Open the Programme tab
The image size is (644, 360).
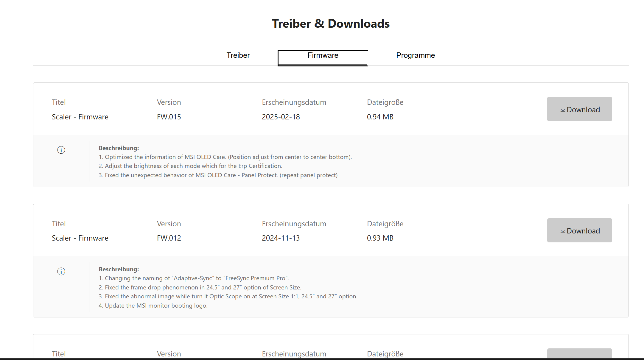(x=415, y=55)
